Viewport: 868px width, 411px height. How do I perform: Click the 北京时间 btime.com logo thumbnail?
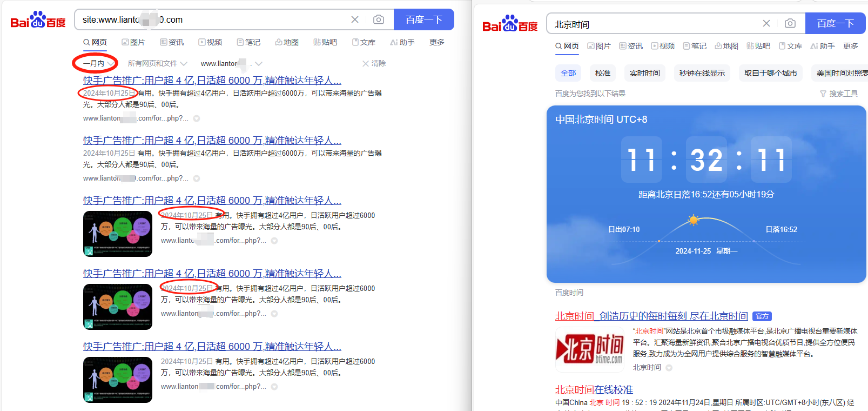click(590, 349)
